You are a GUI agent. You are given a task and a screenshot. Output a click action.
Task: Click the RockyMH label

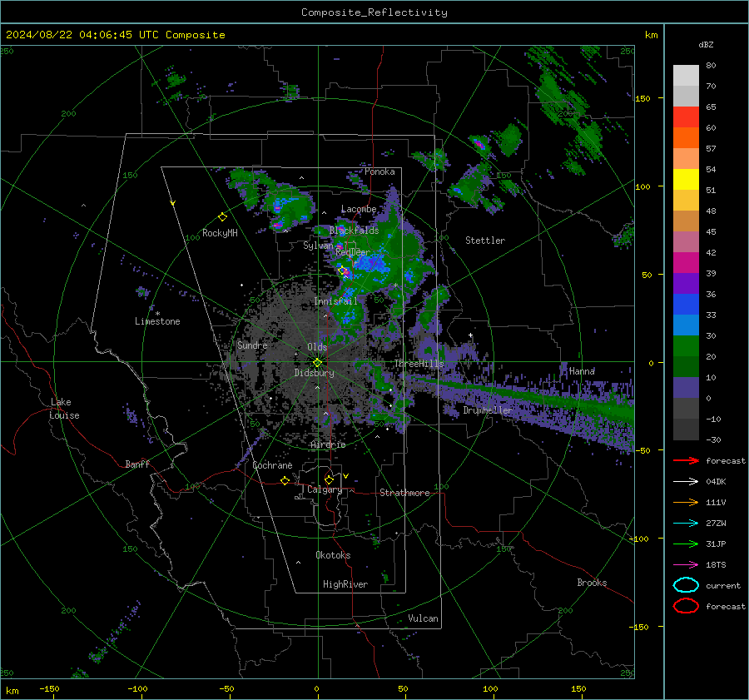pos(220,233)
